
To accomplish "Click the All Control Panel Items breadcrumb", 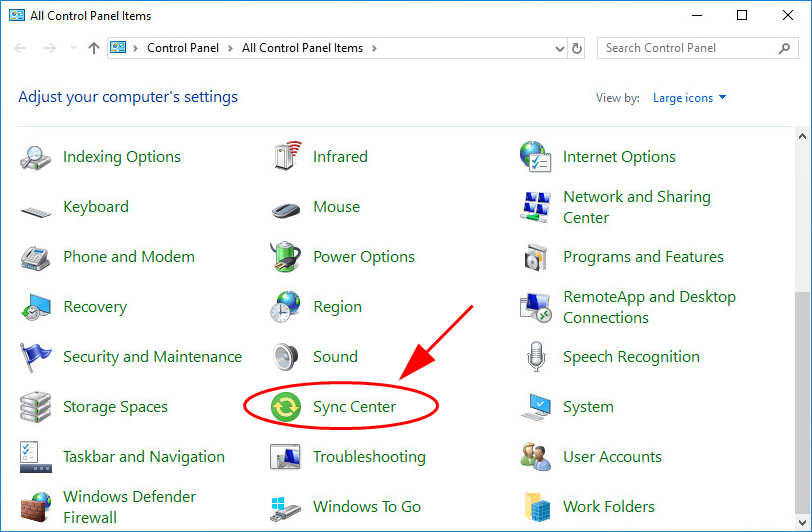I will (x=302, y=48).
